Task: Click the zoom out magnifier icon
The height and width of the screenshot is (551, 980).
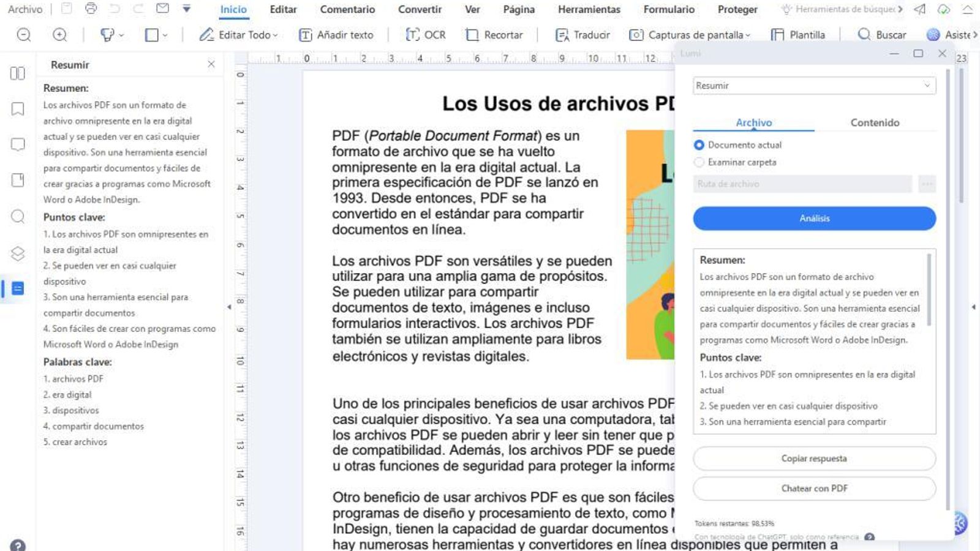Action: point(23,35)
